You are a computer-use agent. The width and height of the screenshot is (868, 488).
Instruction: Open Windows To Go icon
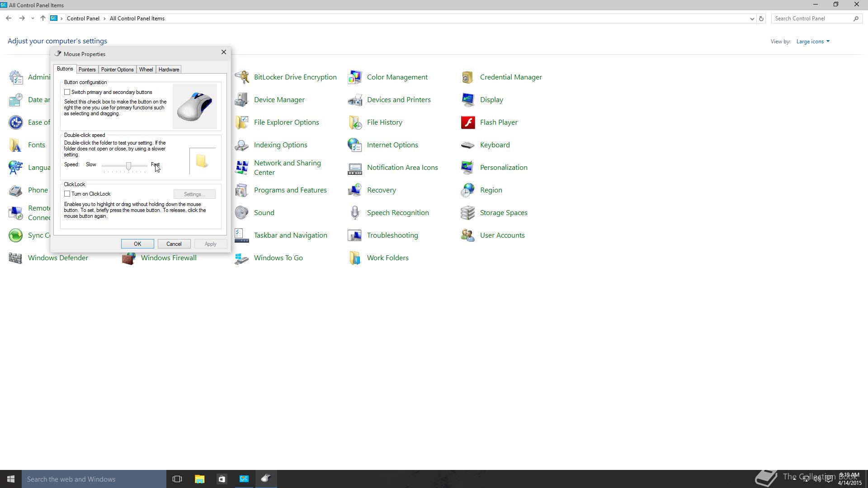point(242,258)
